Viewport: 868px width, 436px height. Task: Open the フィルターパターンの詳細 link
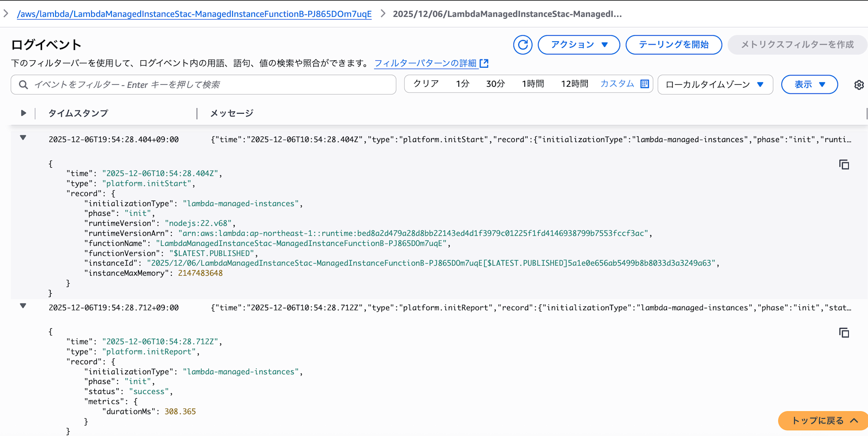(425, 63)
